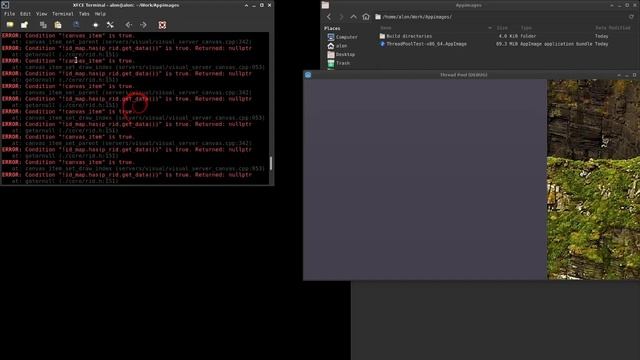Select Trash in Places sidebar
The height and width of the screenshot is (360, 640).
tap(338, 63)
